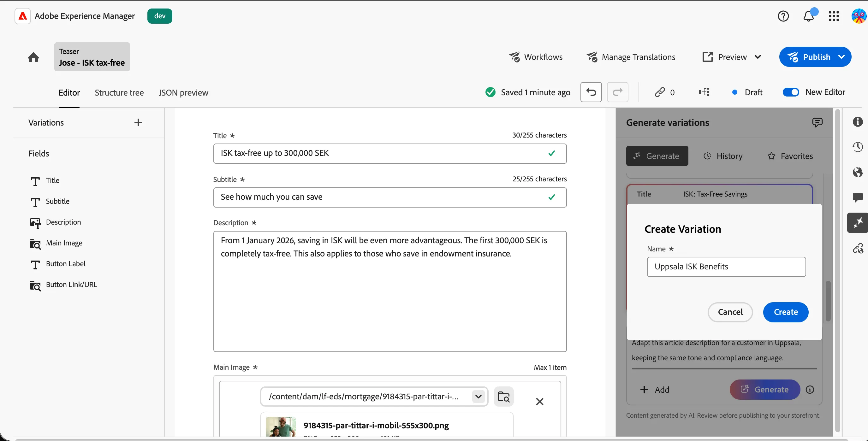
Task: Click the variation Name input field
Action: 726,267
